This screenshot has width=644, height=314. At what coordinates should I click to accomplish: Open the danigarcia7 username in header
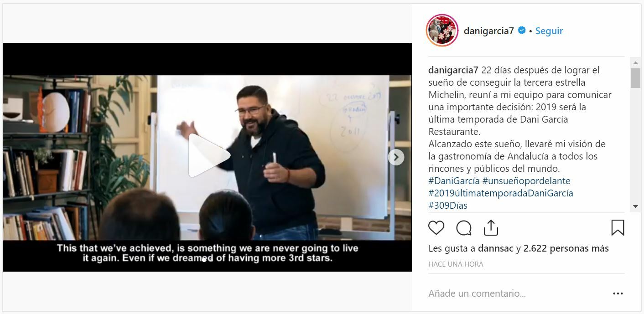488,31
